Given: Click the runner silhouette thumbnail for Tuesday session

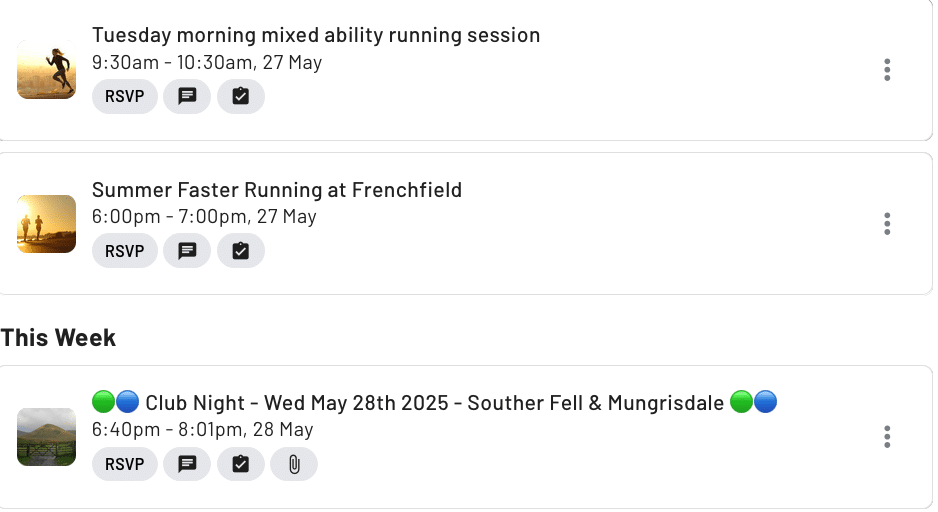Looking at the screenshot, I should pos(47,70).
